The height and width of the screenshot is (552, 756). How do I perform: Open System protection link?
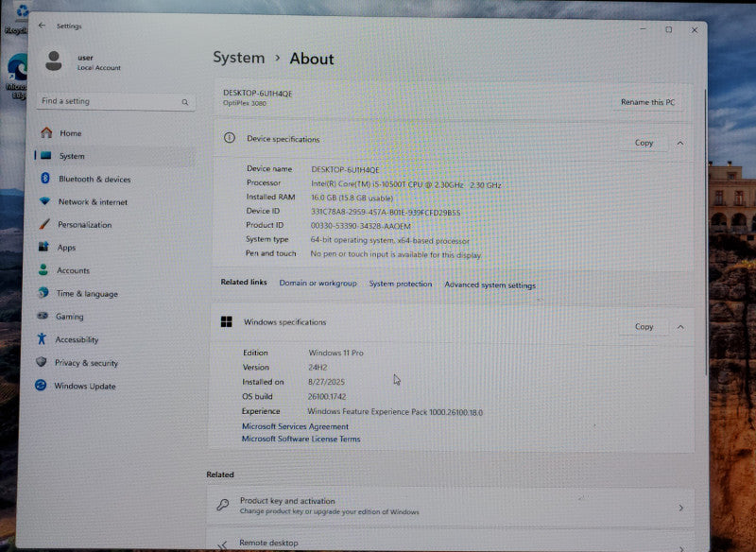click(x=400, y=284)
